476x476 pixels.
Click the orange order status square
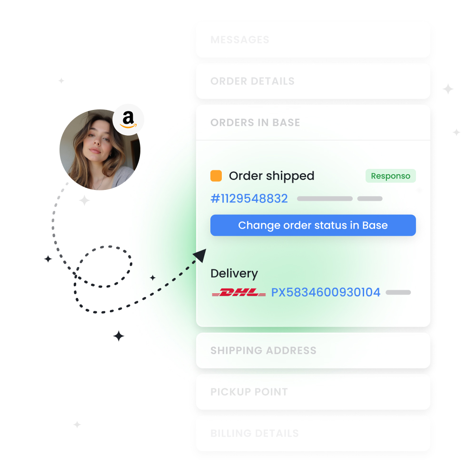(x=216, y=176)
